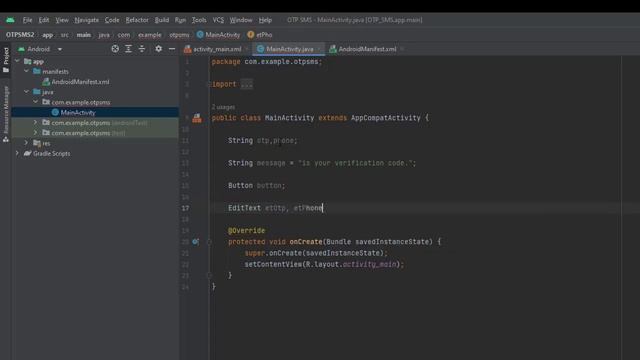Close the AndroidManifest.xml tab
The height and width of the screenshot is (360, 640).
tap(402, 49)
